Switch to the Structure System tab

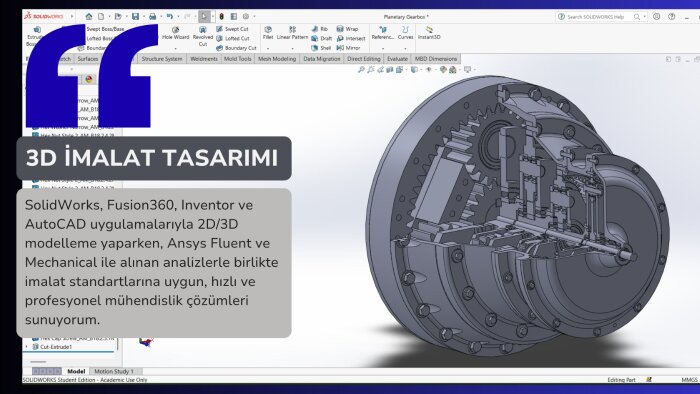tap(162, 59)
